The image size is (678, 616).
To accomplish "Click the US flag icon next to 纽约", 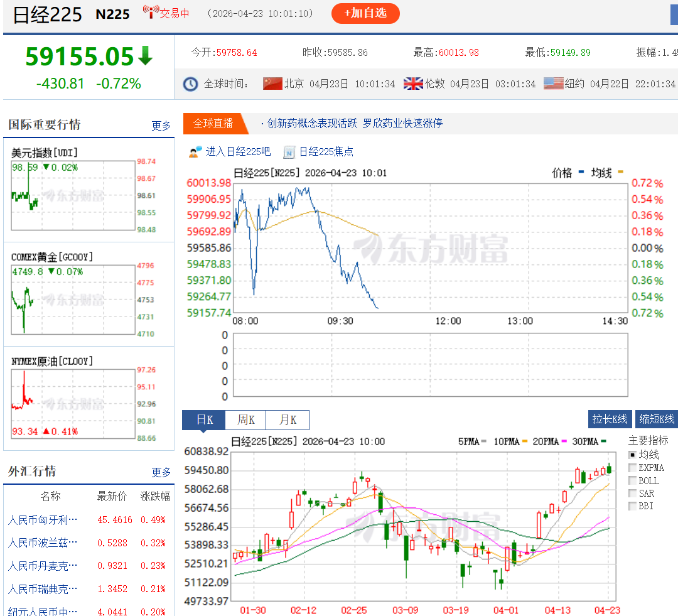I will coord(553,83).
